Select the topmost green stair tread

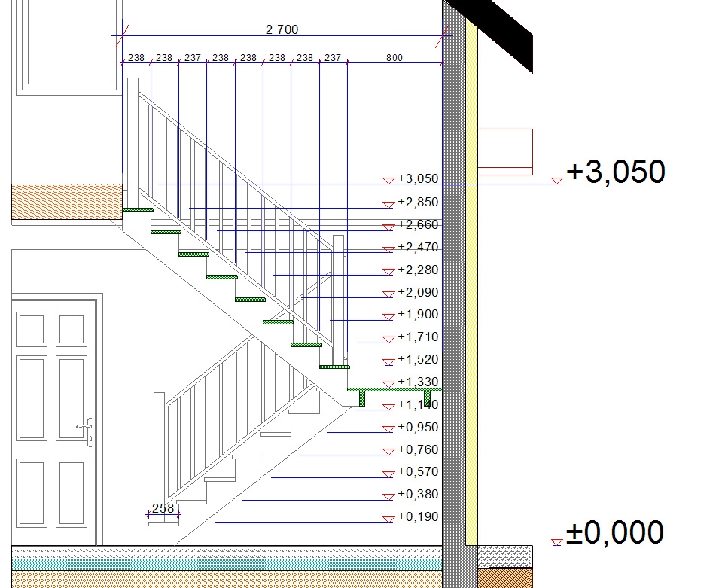pyautogui.click(x=138, y=209)
